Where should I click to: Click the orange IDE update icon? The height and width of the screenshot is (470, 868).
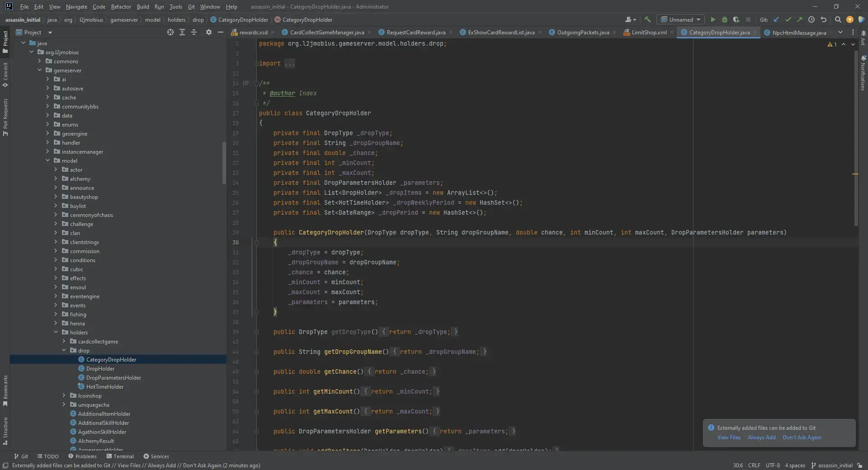tap(850, 19)
